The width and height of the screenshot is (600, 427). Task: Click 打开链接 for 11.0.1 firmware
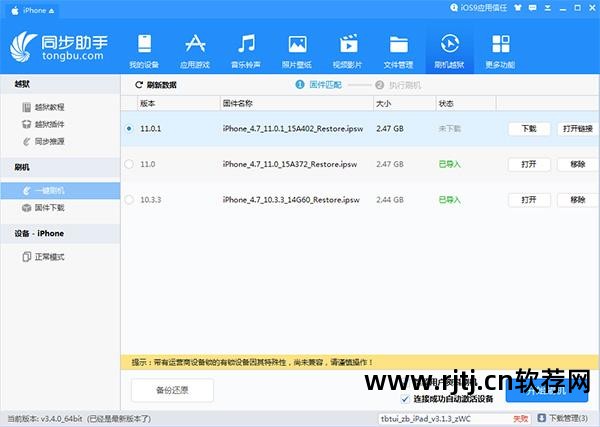(x=577, y=129)
